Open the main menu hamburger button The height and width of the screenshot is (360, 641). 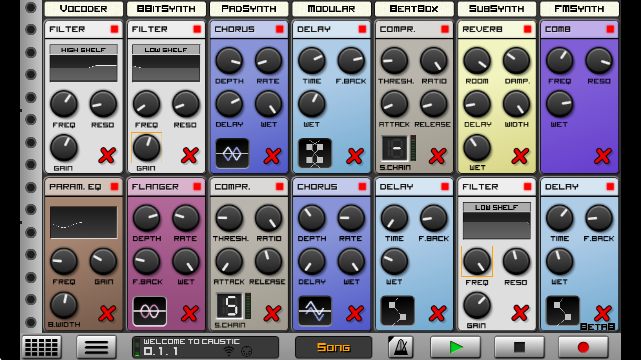pyautogui.click(x=96, y=347)
